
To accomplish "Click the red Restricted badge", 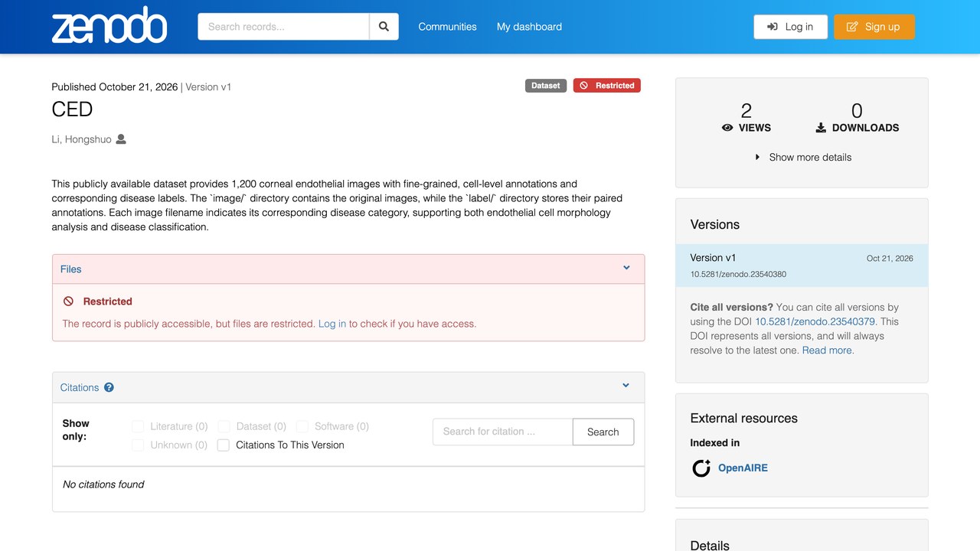I will point(606,86).
